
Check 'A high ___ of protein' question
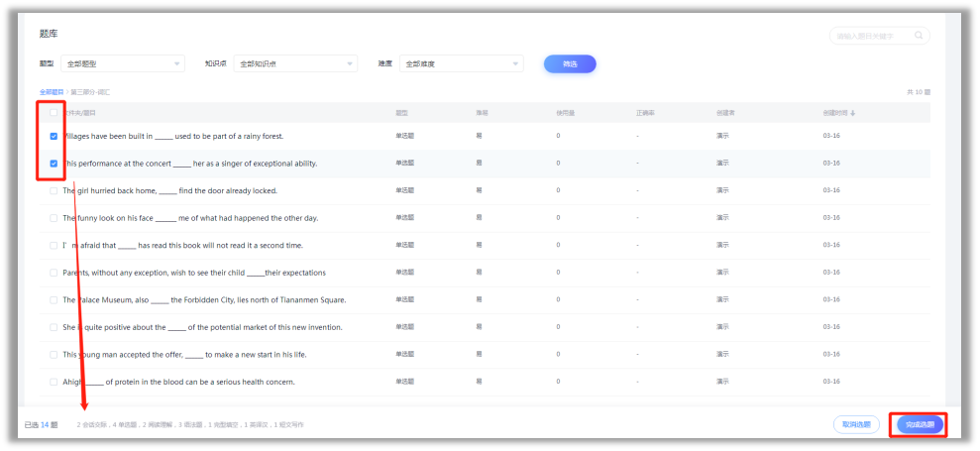coord(54,382)
